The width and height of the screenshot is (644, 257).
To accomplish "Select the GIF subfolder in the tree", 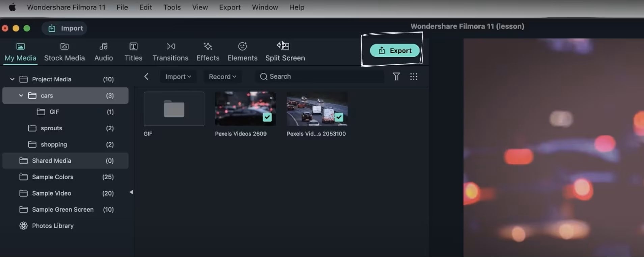I will tap(65, 112).
